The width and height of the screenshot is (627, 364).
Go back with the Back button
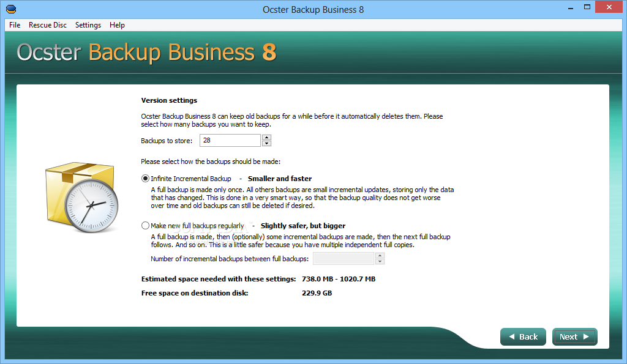[523, 337]
